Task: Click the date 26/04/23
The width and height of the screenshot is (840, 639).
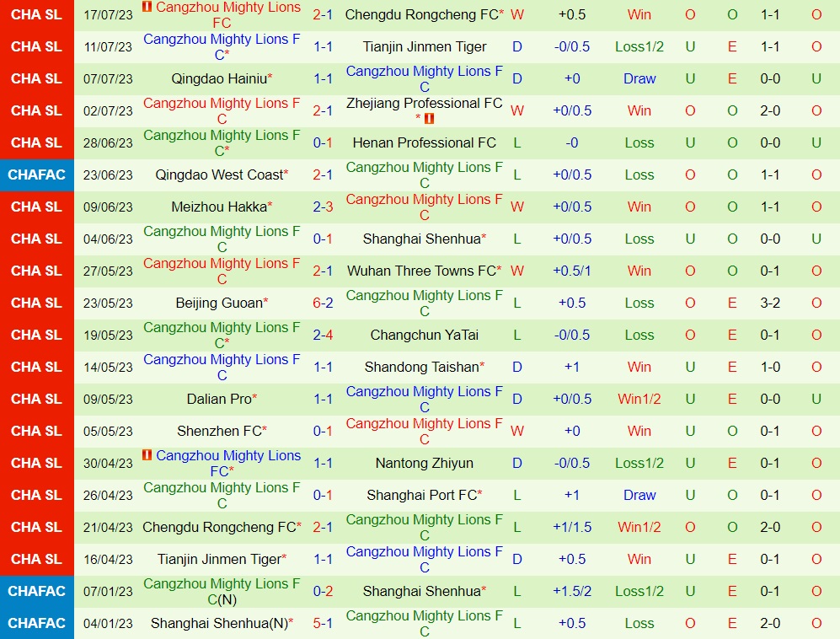Action: pos(108,495)
